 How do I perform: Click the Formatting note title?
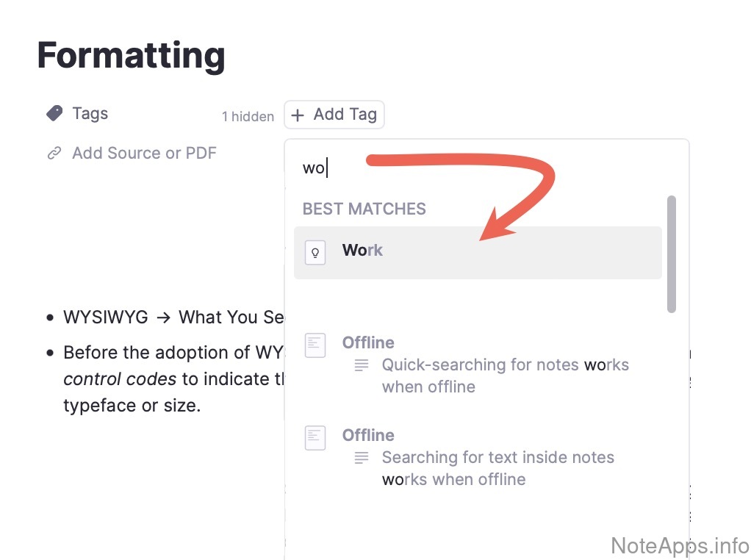tap(131, 55)
